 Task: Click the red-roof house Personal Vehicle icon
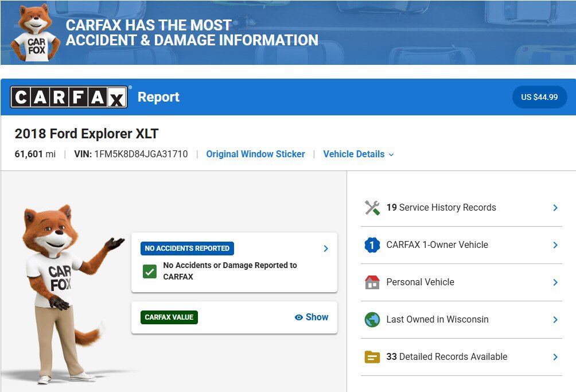click(x=372, y=282)
